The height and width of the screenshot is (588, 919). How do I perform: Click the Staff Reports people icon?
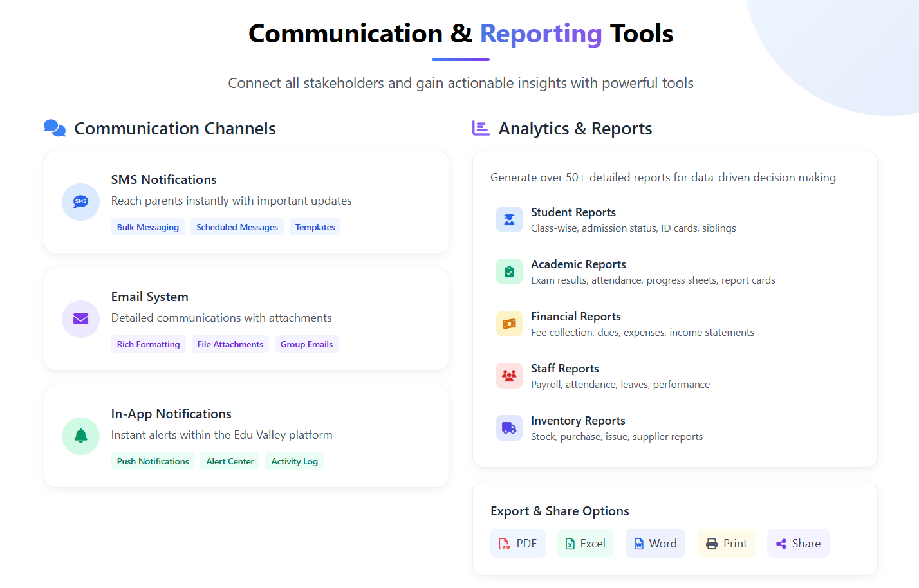pyautogui.click(x=509, y=376)
